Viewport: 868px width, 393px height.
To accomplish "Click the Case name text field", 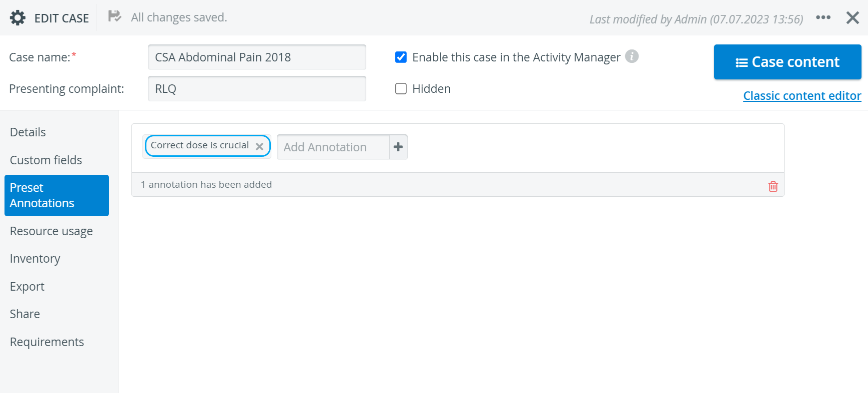I will pyautogui.click(x=257, y=57).
